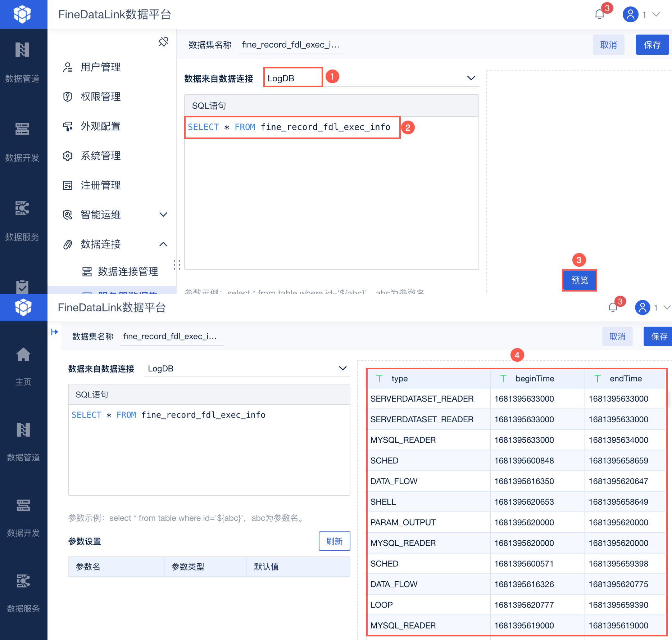This screenshot has height=640, width=672.
Task: Click 取消 in the lower screenshot
Action: 617,336
